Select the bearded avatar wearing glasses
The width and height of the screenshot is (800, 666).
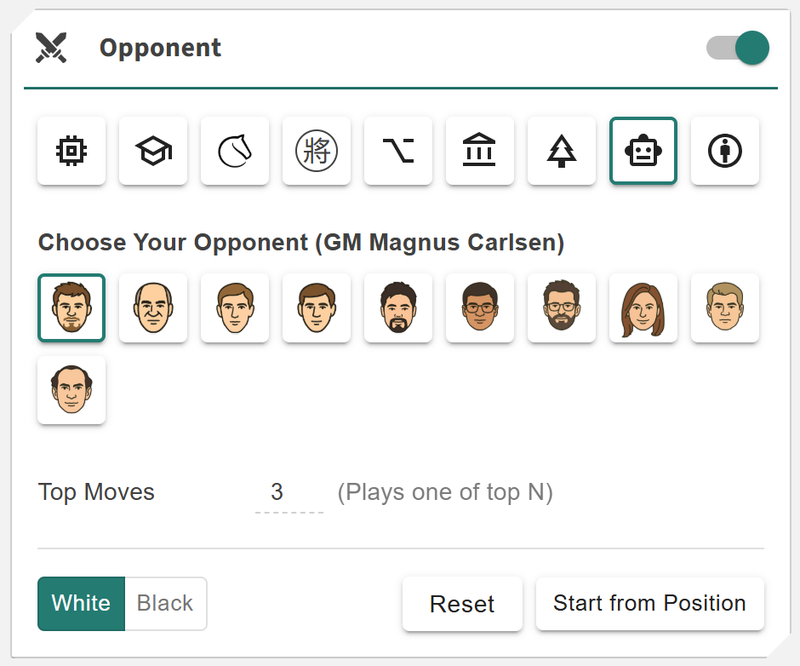[x=562, y=308]
